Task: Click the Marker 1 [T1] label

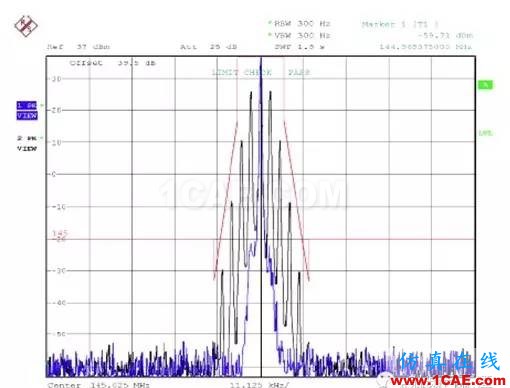Action: 400,24
